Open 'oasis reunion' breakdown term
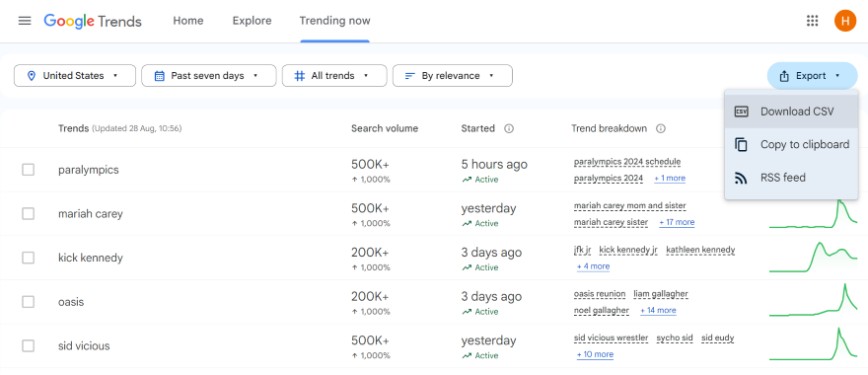The height and width of the screenshot is (375, 868). (x=600, y=293)
